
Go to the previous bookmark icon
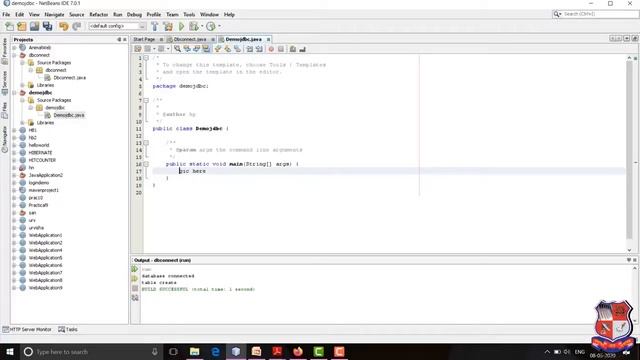tap(218, 49)
